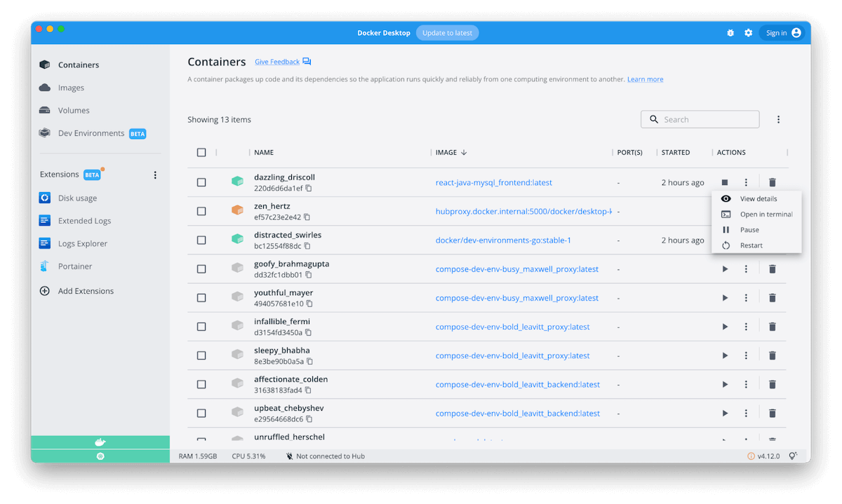
Task: Toggle the IMAGE column sort arrow
Action: [x=464, y=152]
